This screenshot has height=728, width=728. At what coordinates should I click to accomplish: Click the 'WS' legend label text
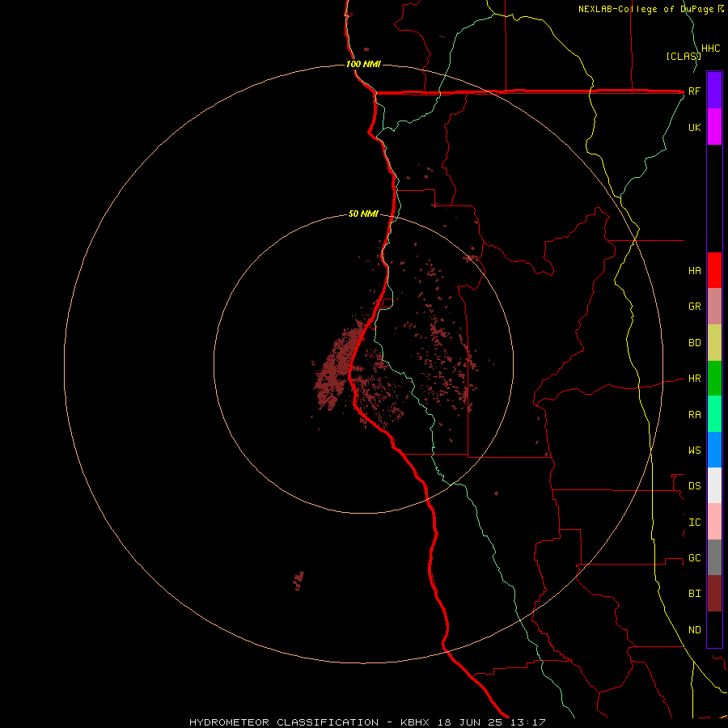[694, 450]
